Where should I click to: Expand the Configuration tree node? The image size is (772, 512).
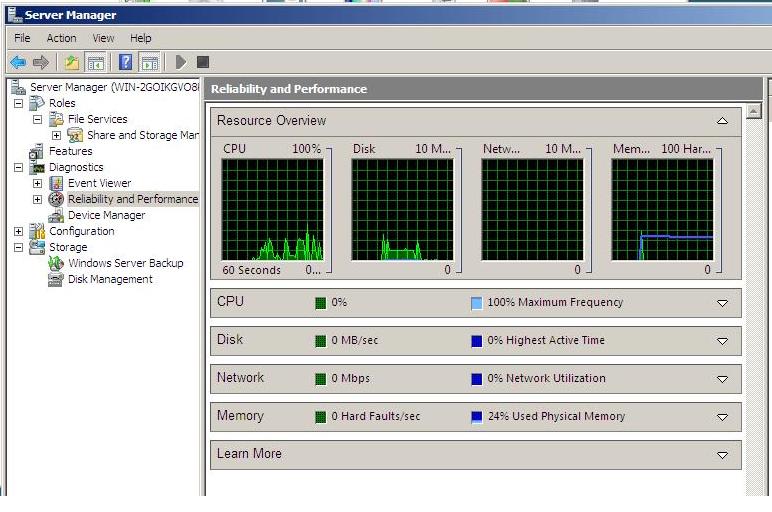pyautogui.click(x=18, y=231)
